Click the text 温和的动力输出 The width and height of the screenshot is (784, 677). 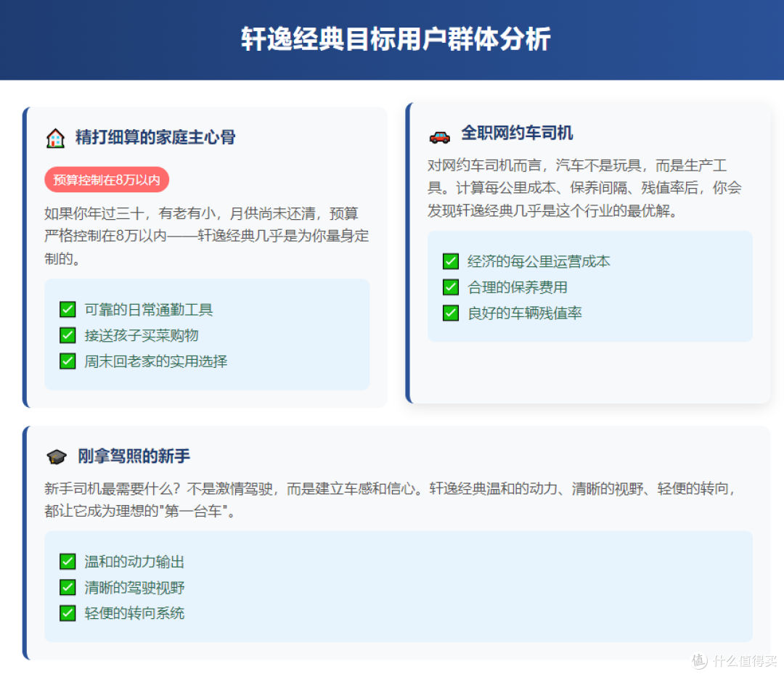[x=134, y=562]
